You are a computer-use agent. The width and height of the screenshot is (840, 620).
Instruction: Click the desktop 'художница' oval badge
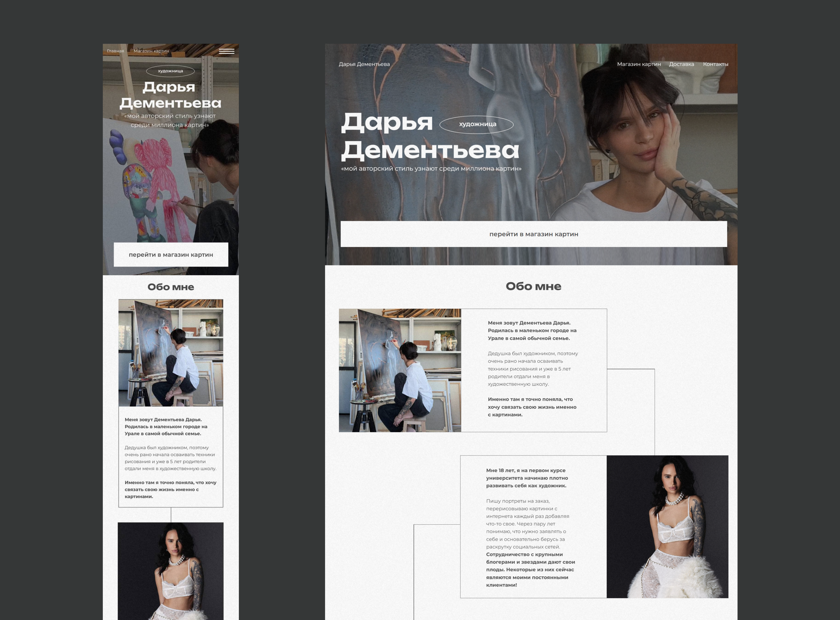[x=477, y=124]
